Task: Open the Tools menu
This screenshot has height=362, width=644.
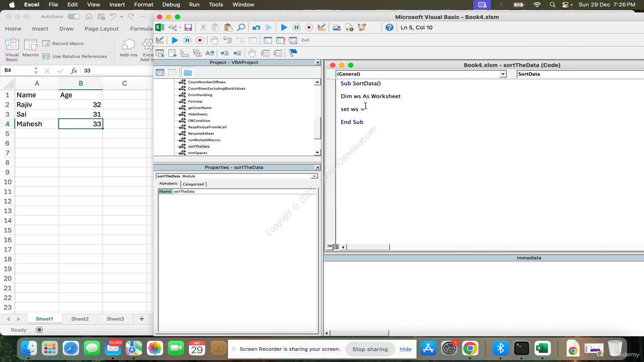Action: pyautogui.click(x=216, y=5)
